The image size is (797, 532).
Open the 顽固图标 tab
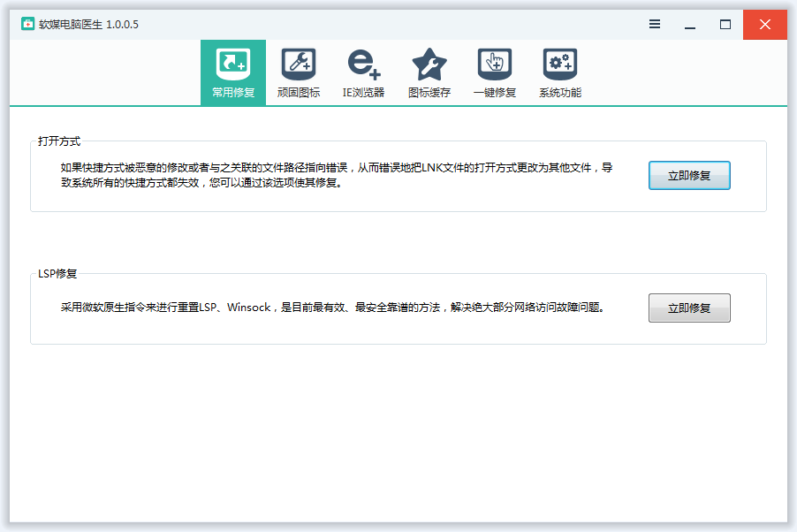tap(299, 72)
